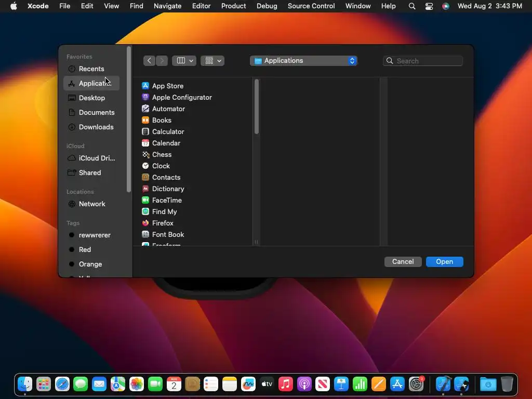
Task: Open the File menu
Action: point(64,6)
